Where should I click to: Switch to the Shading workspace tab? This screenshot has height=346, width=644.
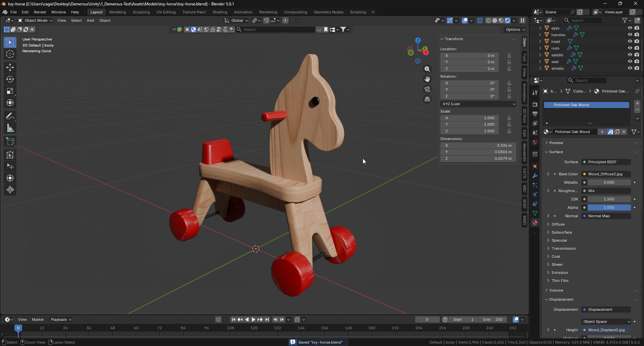[x=220, y=12]
